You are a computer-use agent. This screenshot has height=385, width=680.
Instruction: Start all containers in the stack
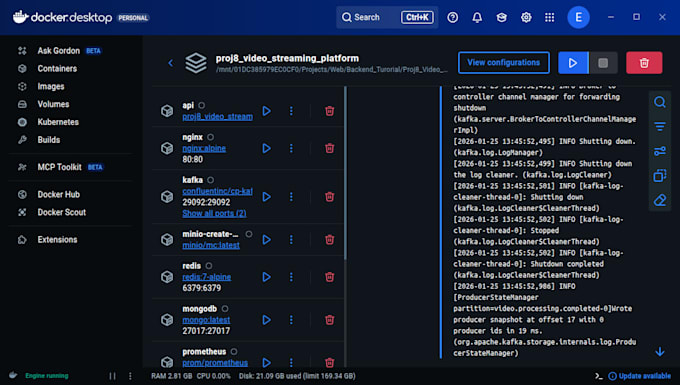pos(573,63)
